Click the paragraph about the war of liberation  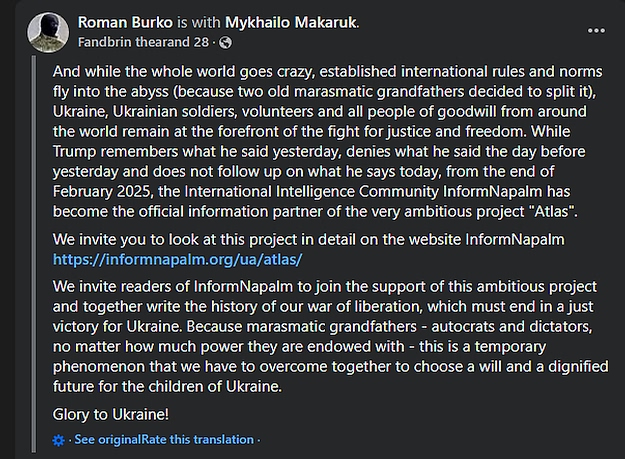coord(330,336)
